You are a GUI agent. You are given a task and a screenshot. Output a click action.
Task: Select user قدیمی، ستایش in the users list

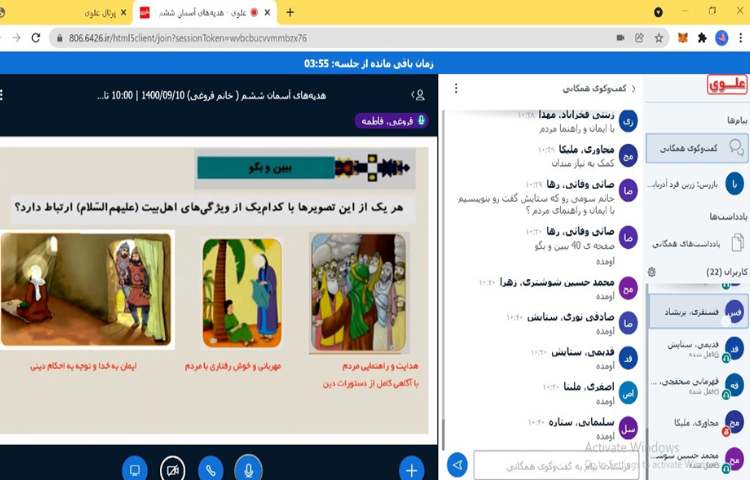click(x=698, y=349)
